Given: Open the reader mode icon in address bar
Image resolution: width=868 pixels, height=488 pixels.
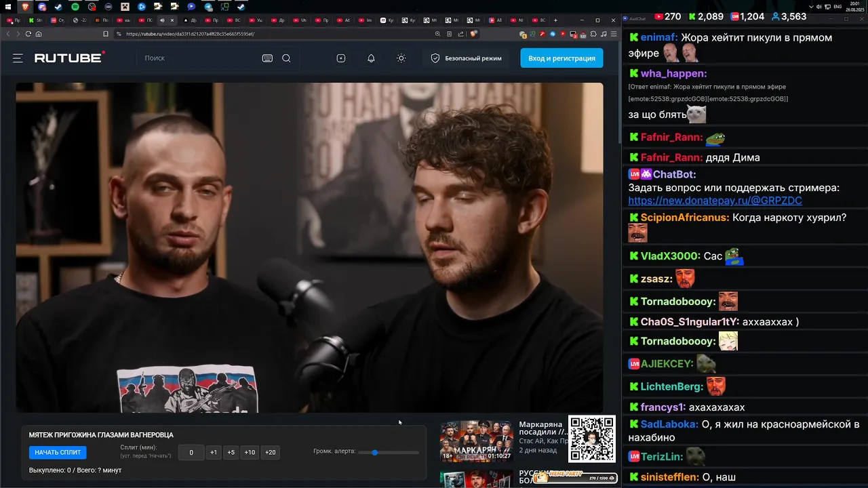Looking at the screenshot, I should pos(449,34).
